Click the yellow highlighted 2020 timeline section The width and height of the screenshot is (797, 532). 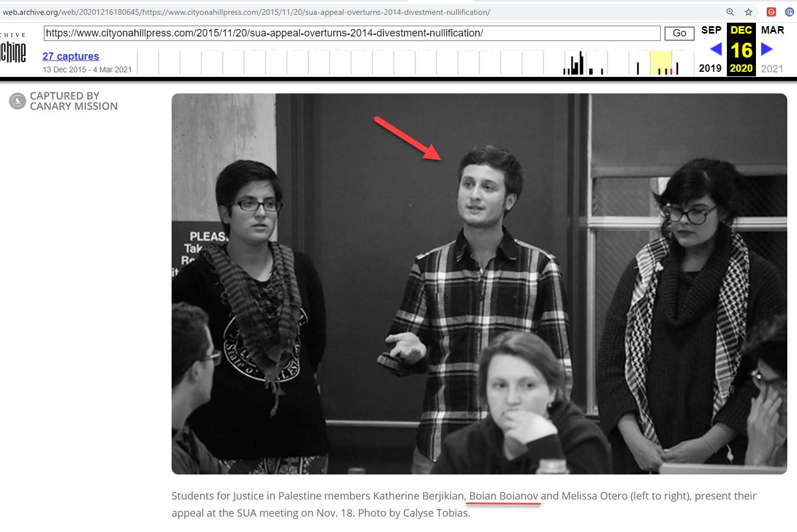(661, 63)
